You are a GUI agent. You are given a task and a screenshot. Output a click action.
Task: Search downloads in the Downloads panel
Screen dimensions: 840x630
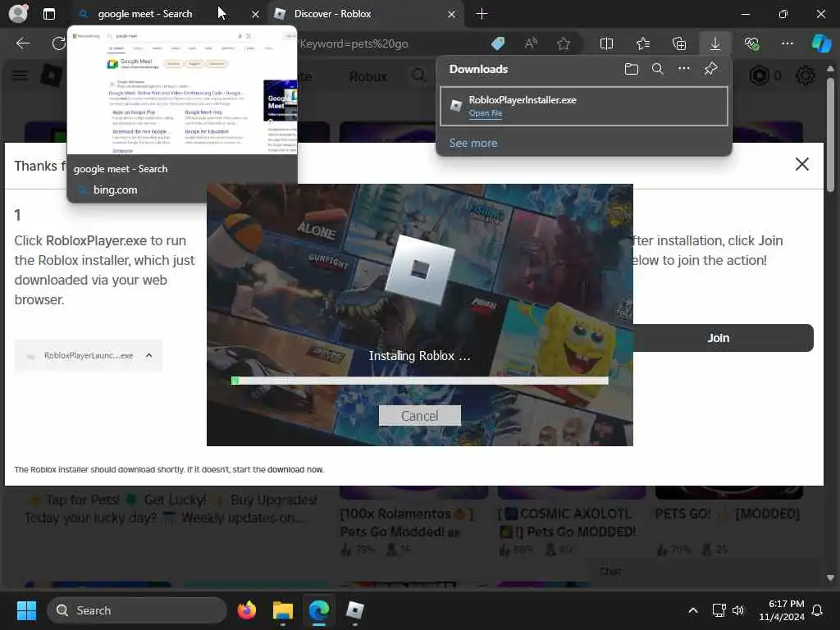tap(657, 69)
